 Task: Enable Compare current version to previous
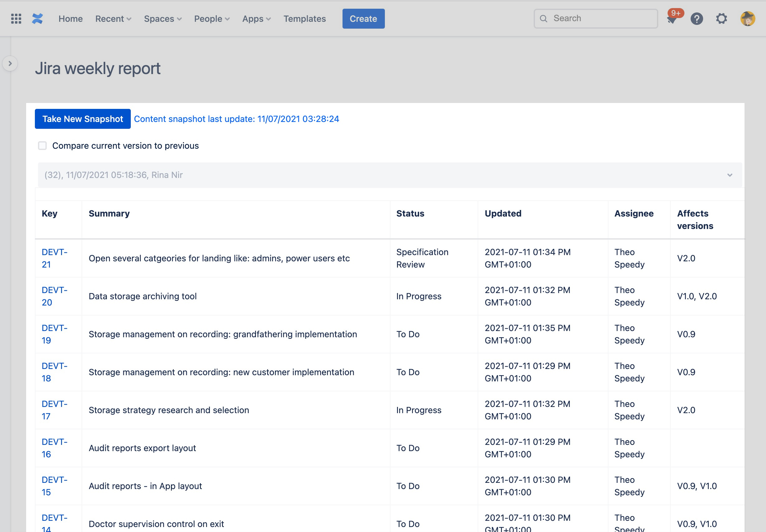point(42,146)
